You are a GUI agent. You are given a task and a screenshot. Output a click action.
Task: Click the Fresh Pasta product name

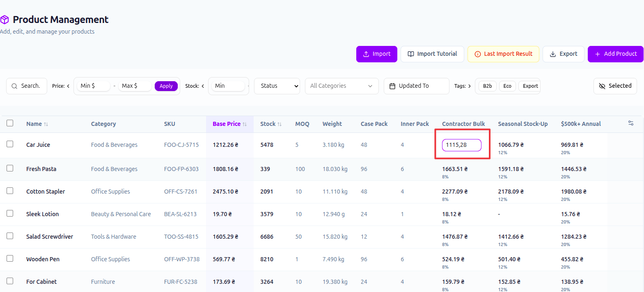41,169
